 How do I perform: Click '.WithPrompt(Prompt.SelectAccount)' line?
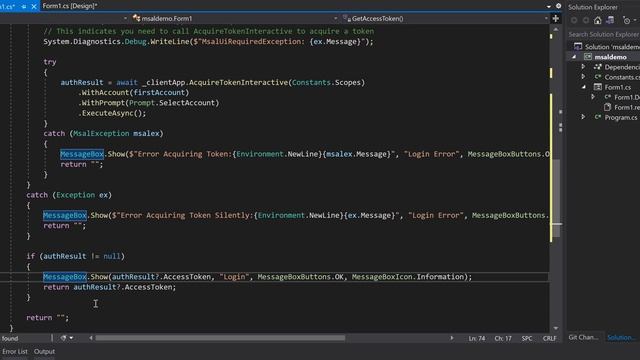[149, 103]
